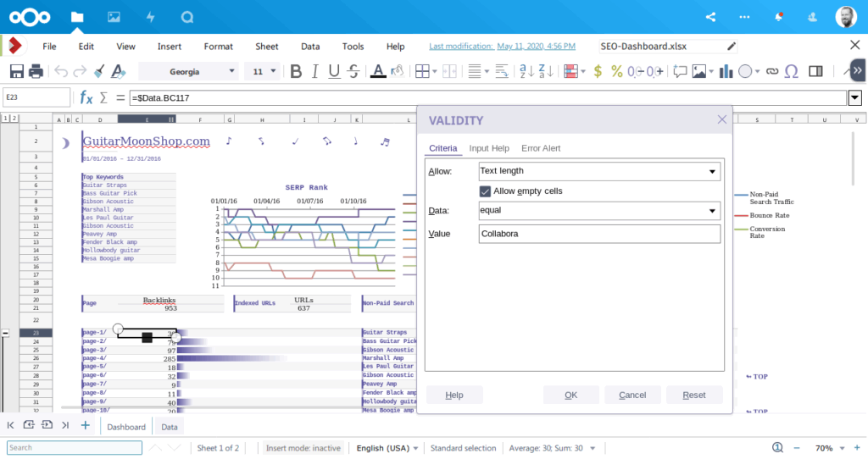Toggle Bold text formatting
Image resolution: width=868 pixels, height=459 pixels.
(296, 72)
